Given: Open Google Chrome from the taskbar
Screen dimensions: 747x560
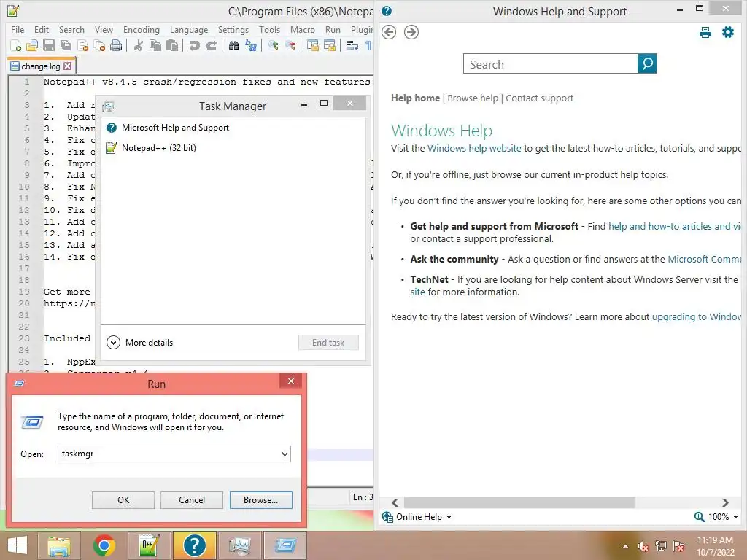Looking at the screenshot, I should (104, 545).
